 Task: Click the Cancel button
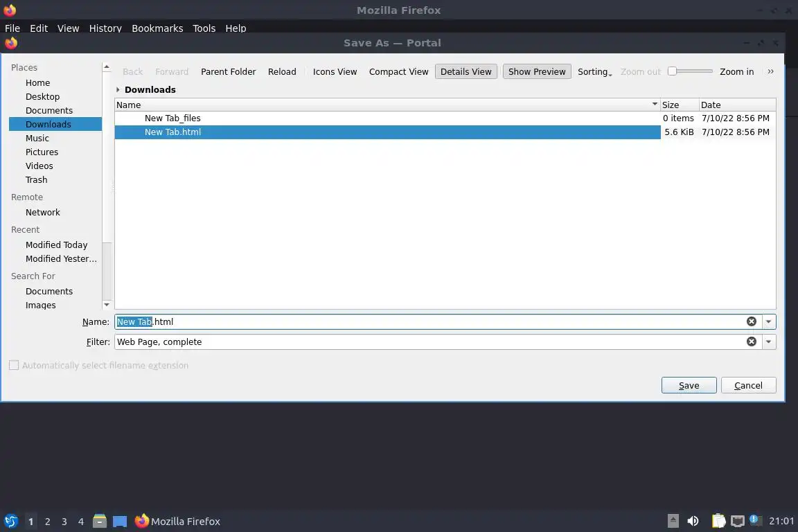(x=748, y=385)
